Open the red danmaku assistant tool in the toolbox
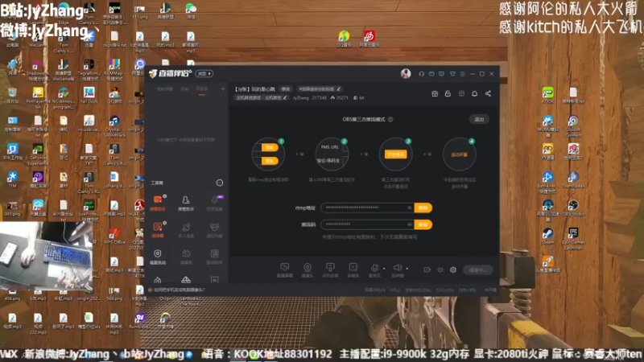 coord(158,203)
